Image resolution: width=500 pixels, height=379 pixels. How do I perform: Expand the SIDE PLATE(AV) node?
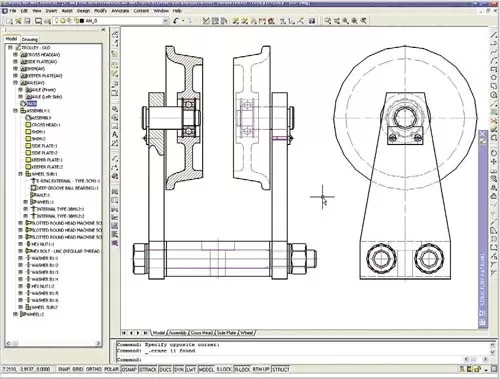pyautogui.click(x=15, y=62)
